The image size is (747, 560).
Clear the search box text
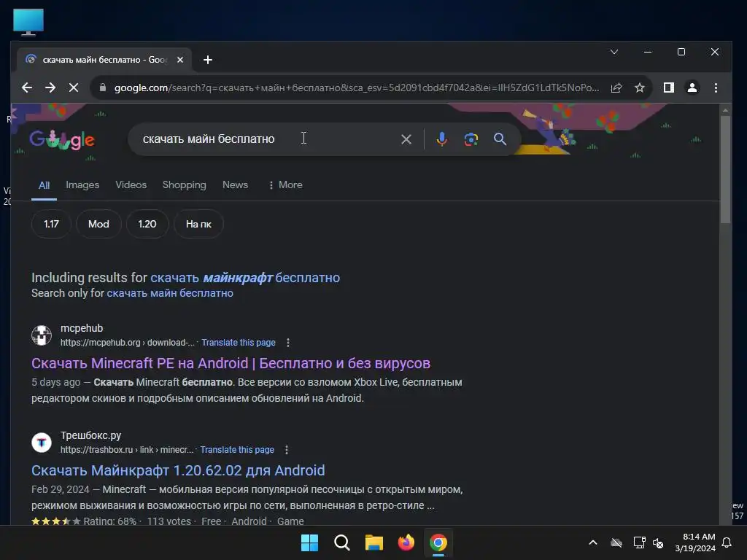tap(406, 139)
